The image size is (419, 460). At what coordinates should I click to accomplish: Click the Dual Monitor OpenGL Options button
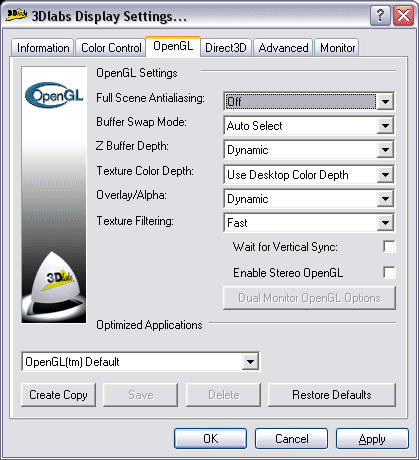(x=309, y=298)
